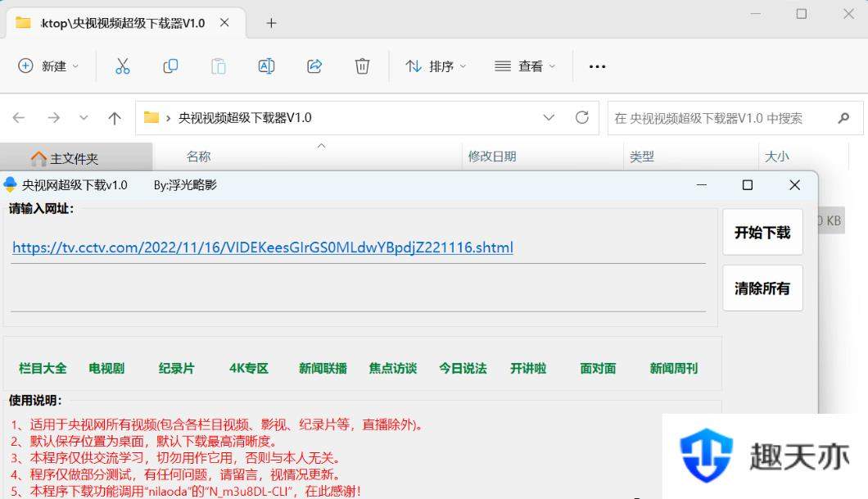Navigate up one folder level
This screenshot has width=868, height=499.
coord(115,117)
